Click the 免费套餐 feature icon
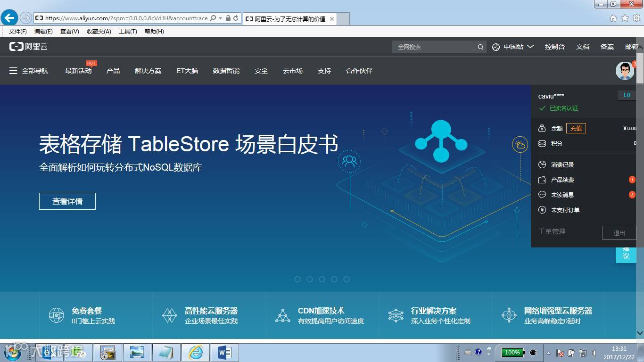The width and height of the screenshot is (644, 362). [x=57, y=315]
